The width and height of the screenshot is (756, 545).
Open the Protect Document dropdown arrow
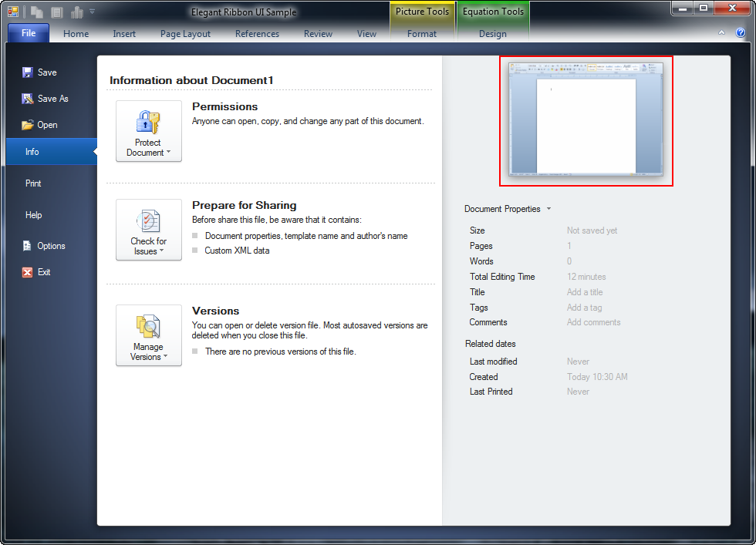pyautogui.click(x=168, y=152)
